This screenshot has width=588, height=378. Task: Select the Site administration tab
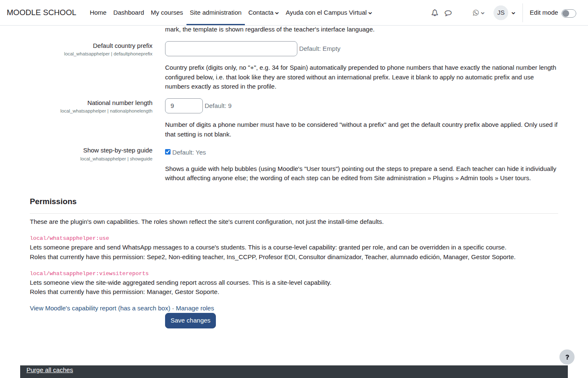tap(215, 13)
